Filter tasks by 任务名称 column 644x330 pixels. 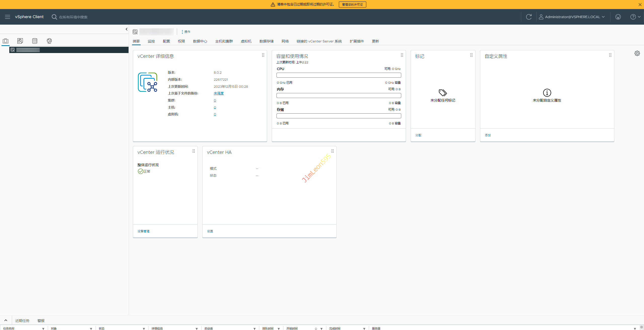[43, 328]
